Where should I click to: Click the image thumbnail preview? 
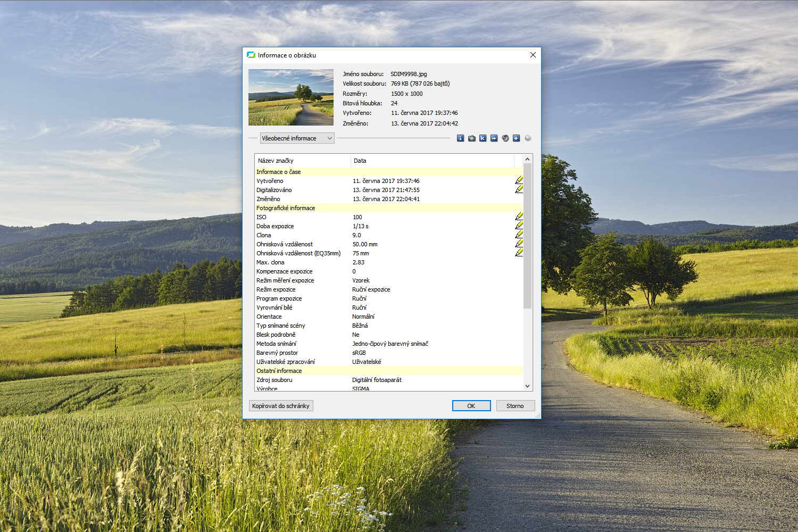291,97
